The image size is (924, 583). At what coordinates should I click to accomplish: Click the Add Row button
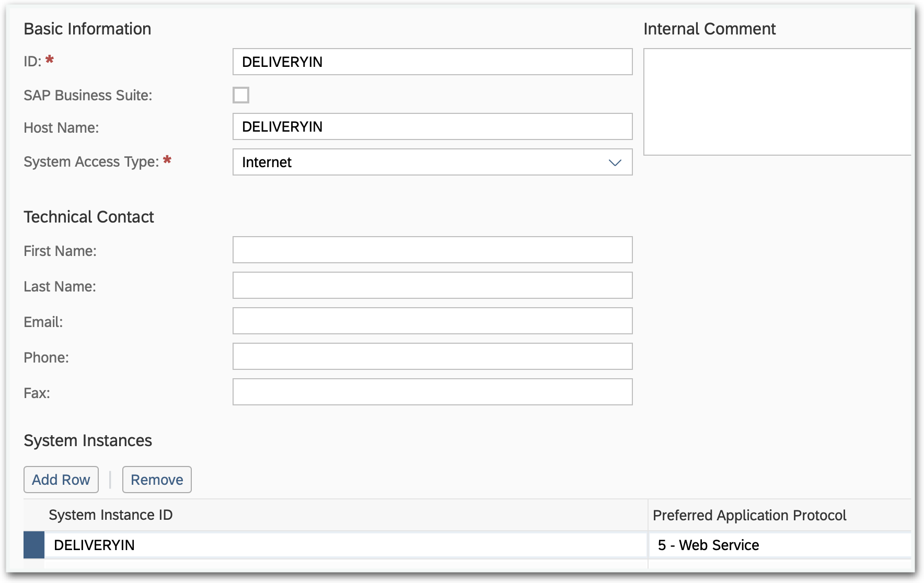point(61,480)
